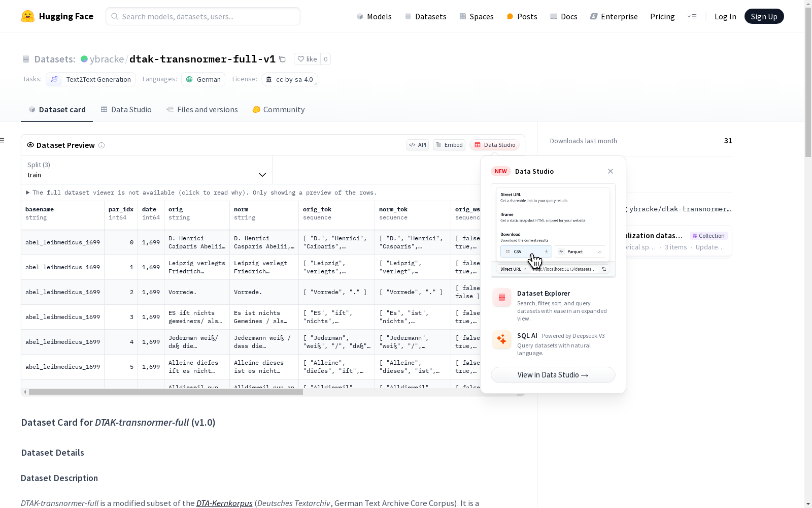
Task: Open Posts in the top navigation
Action: coord(522,16)
